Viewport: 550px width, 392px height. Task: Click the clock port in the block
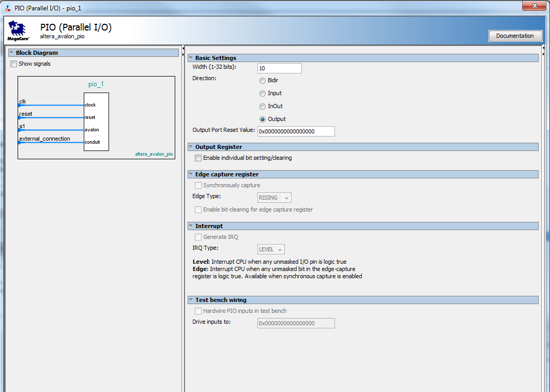pyautogui.click(x=90, y=105)
